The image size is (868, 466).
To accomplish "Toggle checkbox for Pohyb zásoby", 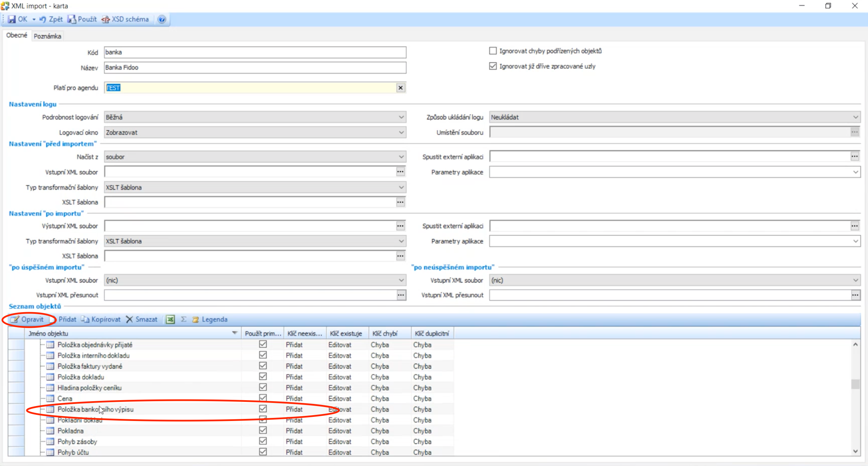I will click(263, 441).
